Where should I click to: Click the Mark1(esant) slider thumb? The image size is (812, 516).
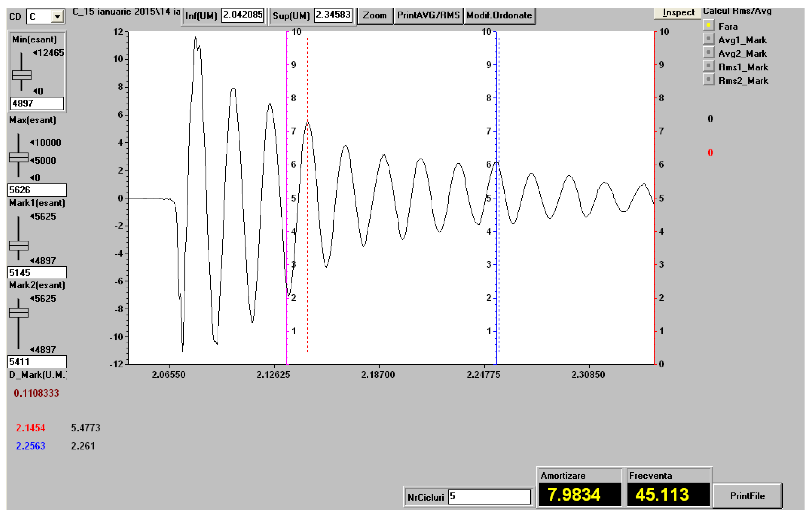[19, 246]
